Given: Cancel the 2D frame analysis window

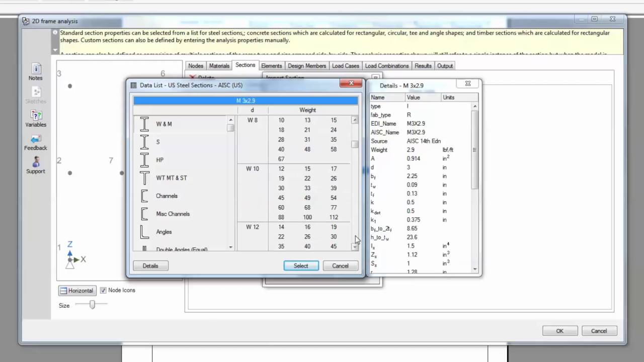Looking at the screenshot, I should [x=599, y=331].
